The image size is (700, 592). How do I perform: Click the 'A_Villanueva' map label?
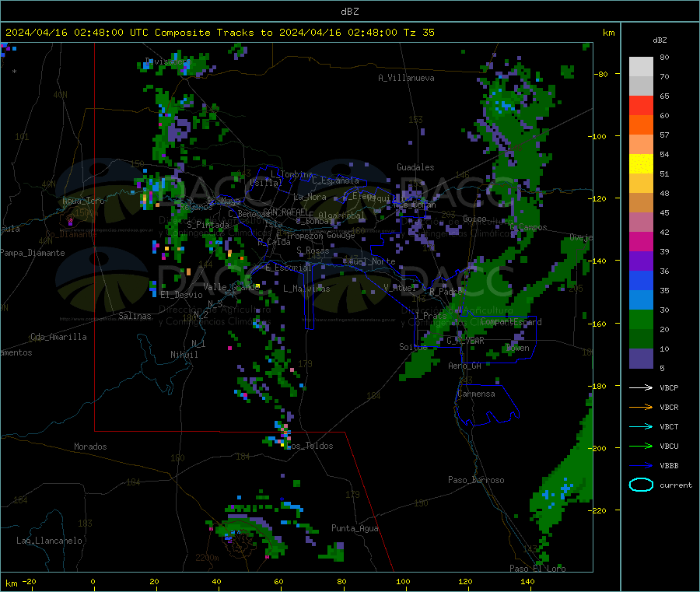click(x=406, y=78)
